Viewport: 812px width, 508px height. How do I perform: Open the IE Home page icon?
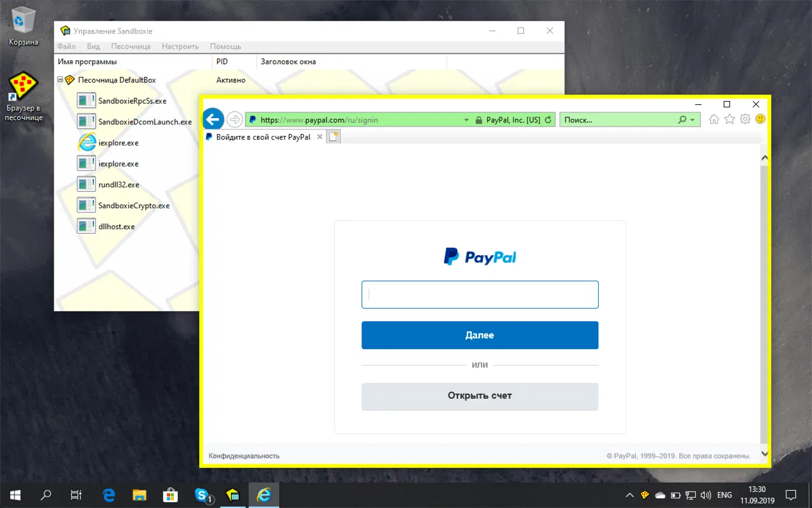[714, 119]
